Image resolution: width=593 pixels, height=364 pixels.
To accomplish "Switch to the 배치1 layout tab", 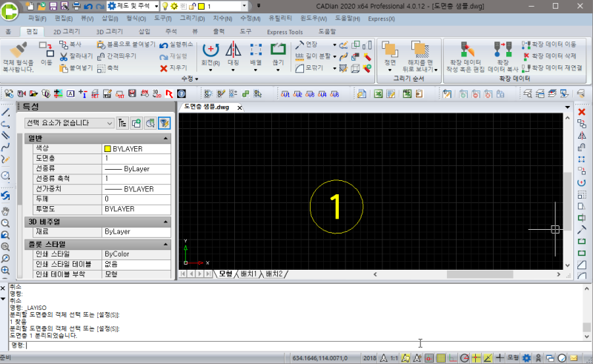I will [248, 274].
